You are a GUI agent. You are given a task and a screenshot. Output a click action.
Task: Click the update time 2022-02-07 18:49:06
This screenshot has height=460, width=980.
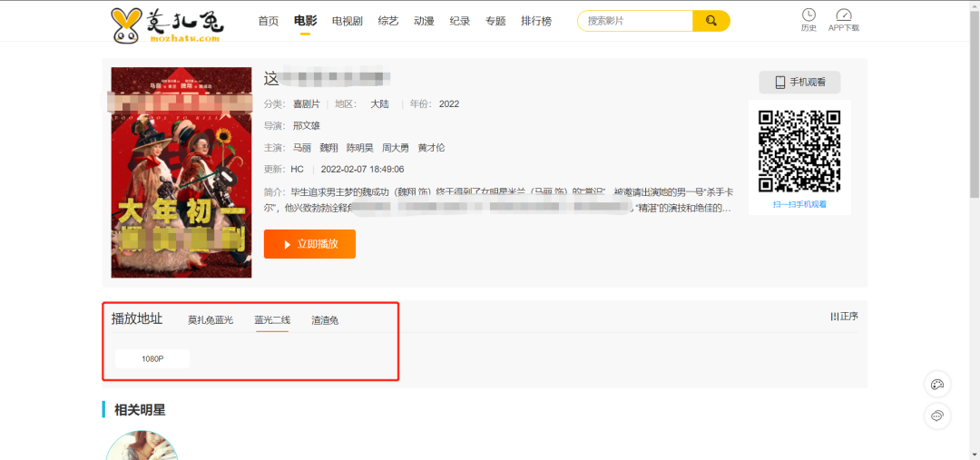pyautogui.click(x=362, y=169)
